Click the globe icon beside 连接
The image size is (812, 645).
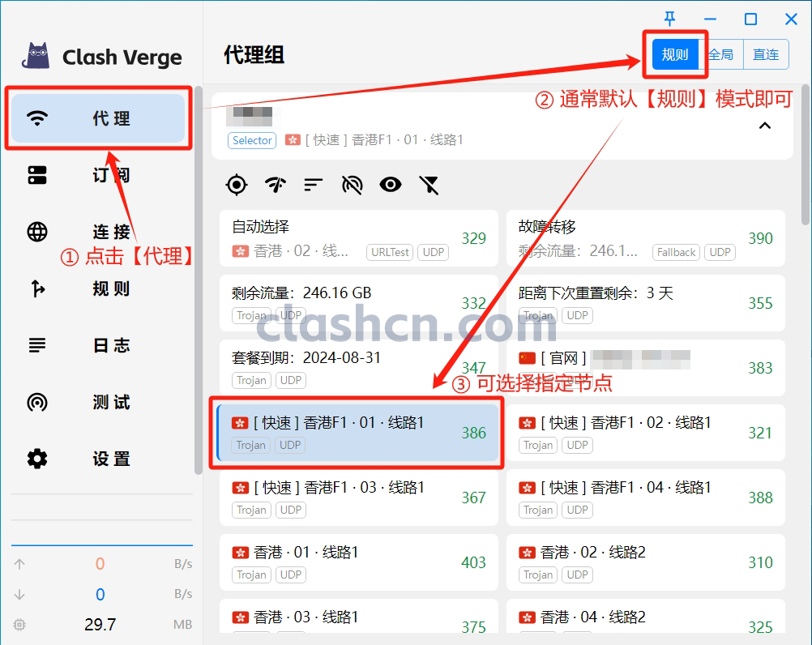coord(37,232)
